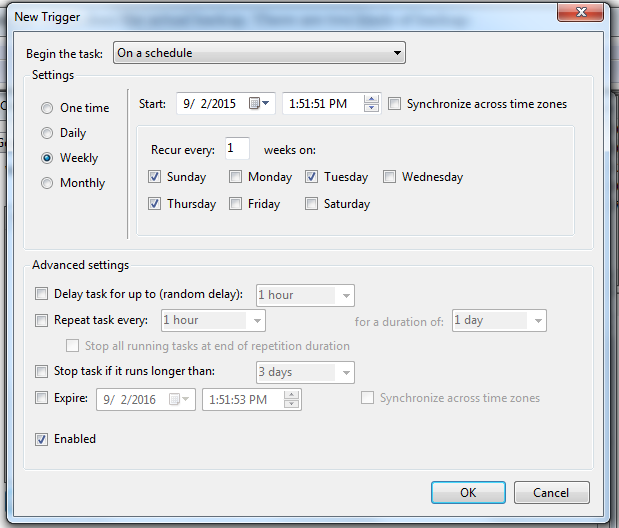Enable the Expire checkbox

point(41,398)
